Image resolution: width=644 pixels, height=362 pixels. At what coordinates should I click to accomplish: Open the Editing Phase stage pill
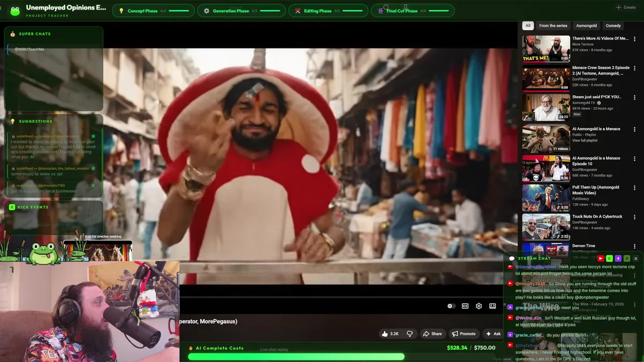click(x=328, y=11)
